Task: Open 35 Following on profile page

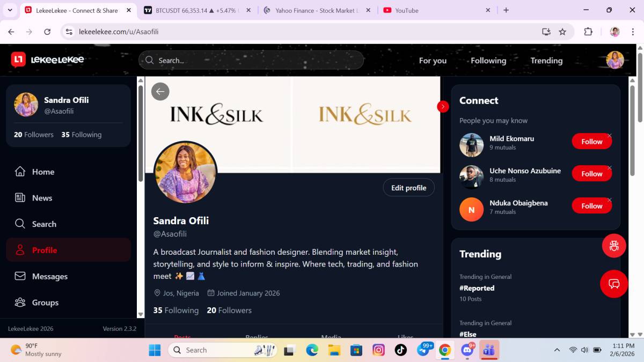Action: (x=175, y=310)
